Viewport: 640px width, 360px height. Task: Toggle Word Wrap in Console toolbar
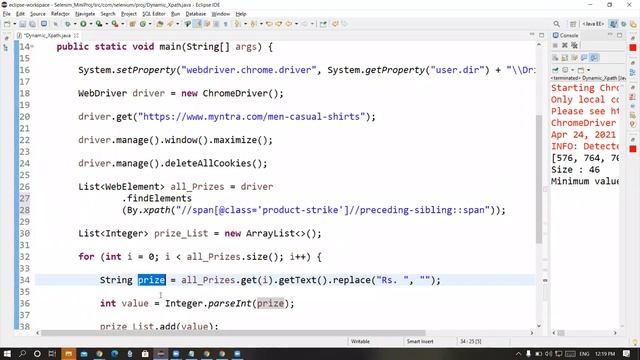(x=574, y=58)
